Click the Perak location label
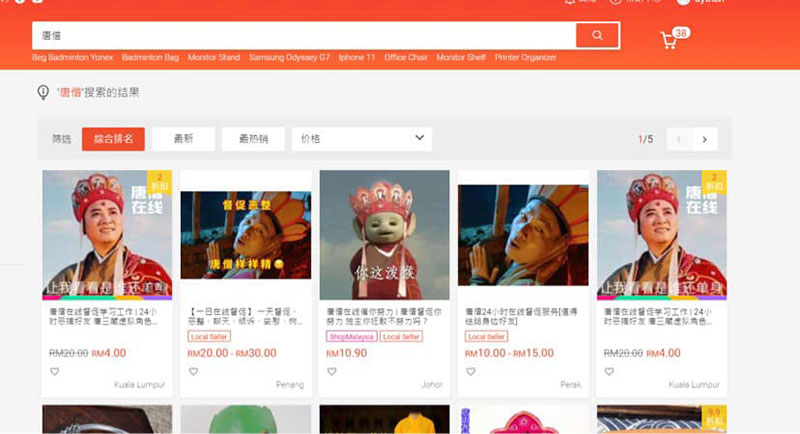This screenshot has width=800, height=434. [570, 385]
